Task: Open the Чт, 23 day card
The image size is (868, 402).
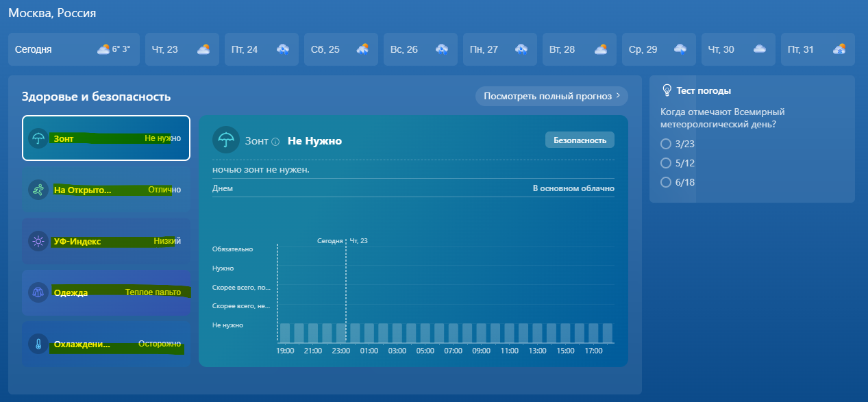Action: click(182, 49)
